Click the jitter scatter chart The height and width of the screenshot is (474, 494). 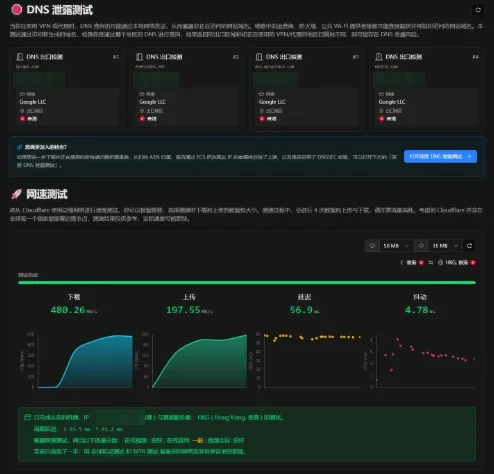click(x=426, y=361)
